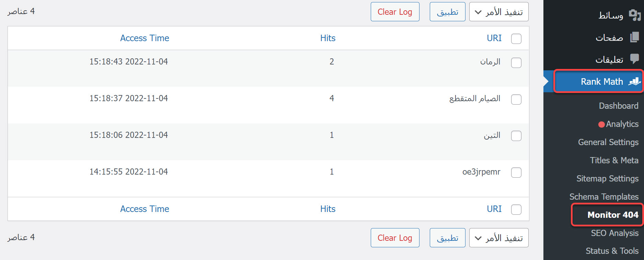The height and width of the screenshot is (260, 644).
Task: Expand the bottom bulk actions (تنفيذ الأمر) dropdown
Action: point(499,238)
